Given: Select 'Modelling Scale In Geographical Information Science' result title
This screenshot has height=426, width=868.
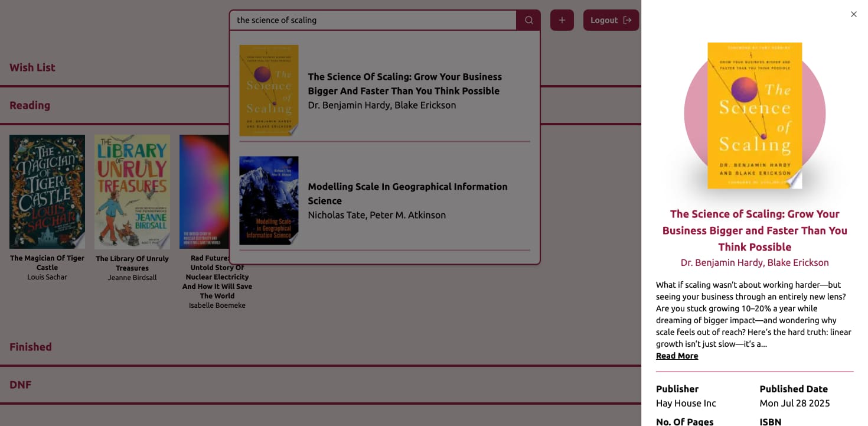Looking at the screenshot, I should 407,194.
